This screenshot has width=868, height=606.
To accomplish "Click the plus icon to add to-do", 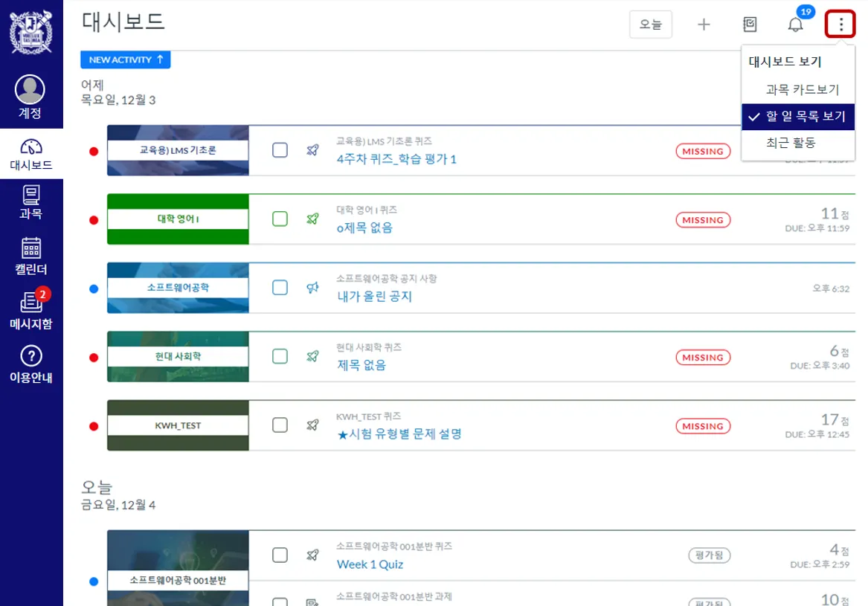I will point(704,25).
